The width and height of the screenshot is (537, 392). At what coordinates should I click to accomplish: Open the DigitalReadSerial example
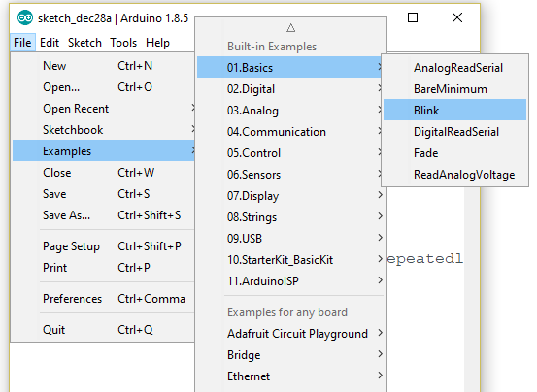click(454, 132)
